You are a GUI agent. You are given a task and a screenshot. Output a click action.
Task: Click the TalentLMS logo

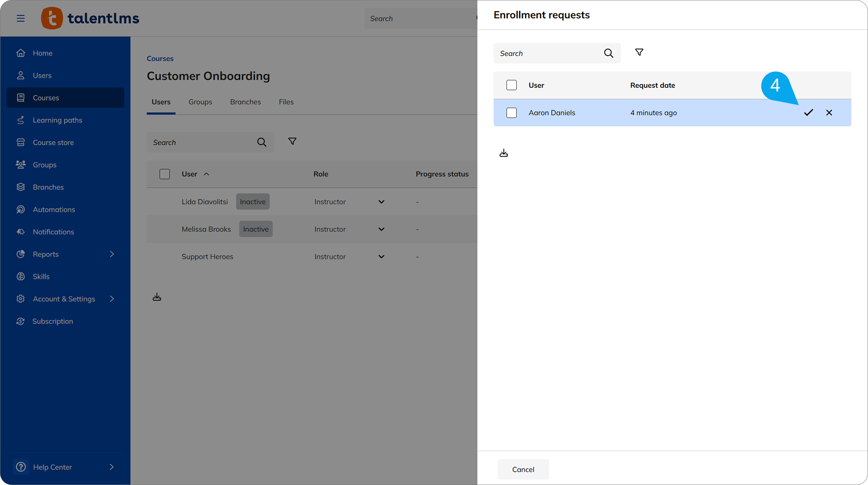[90, 18]
